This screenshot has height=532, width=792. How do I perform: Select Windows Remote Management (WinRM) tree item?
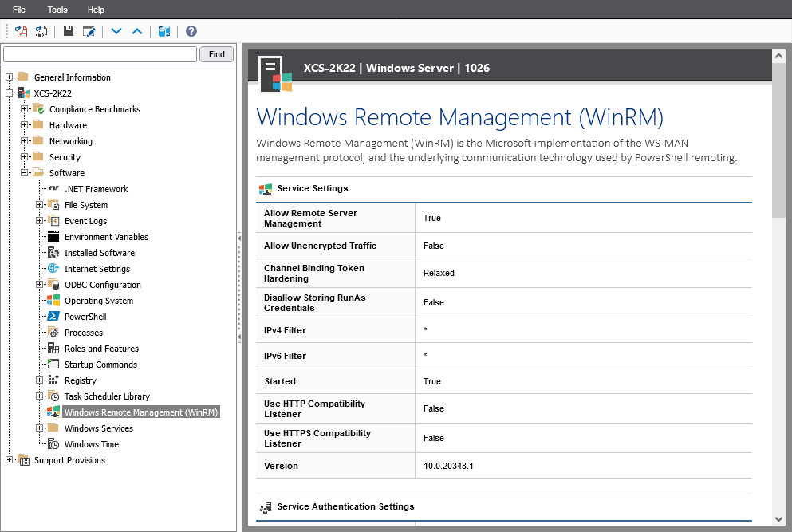141,412
